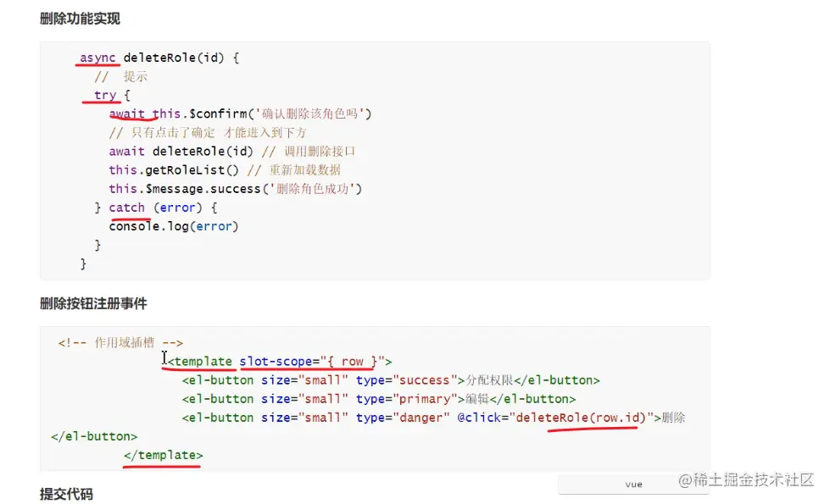
Task: Click the 'vue' language label on code block
Action: tap(633, 485)
